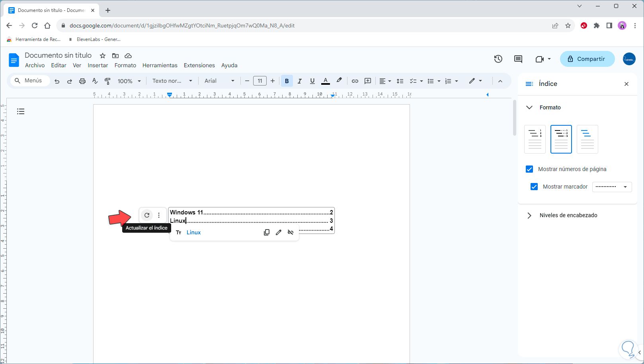Open the Archivo menu
The width and height of the screenshot is (644, 364).
[35, 65]
